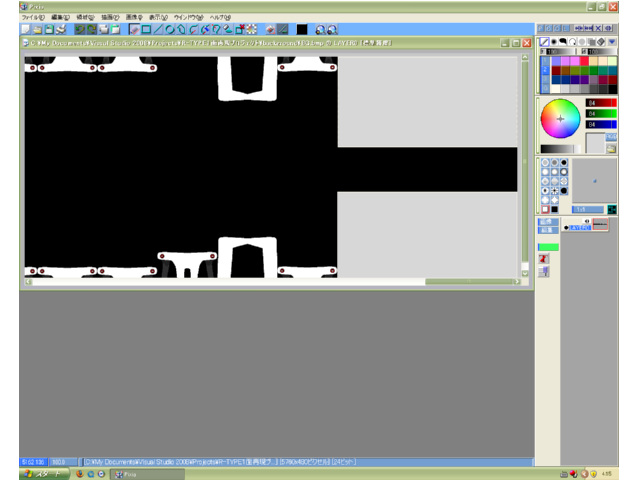Open the File menu (ファイル)
Viewport: 640px width, 480px height.
[x=33, y=18]
